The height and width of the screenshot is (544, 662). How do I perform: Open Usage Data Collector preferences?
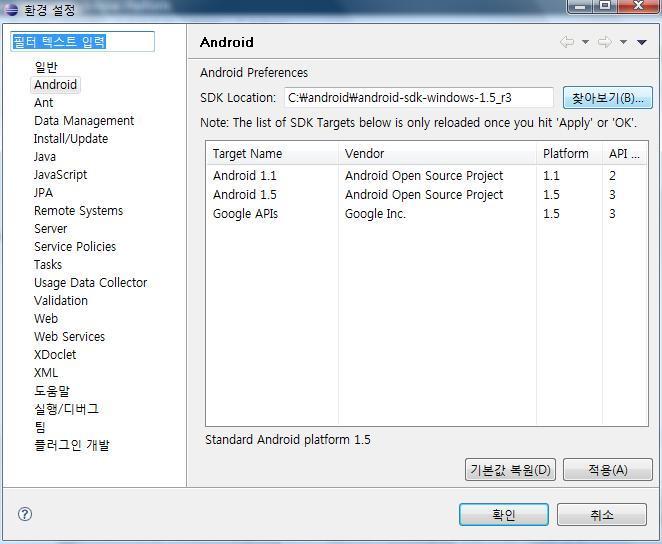(91, 283)
